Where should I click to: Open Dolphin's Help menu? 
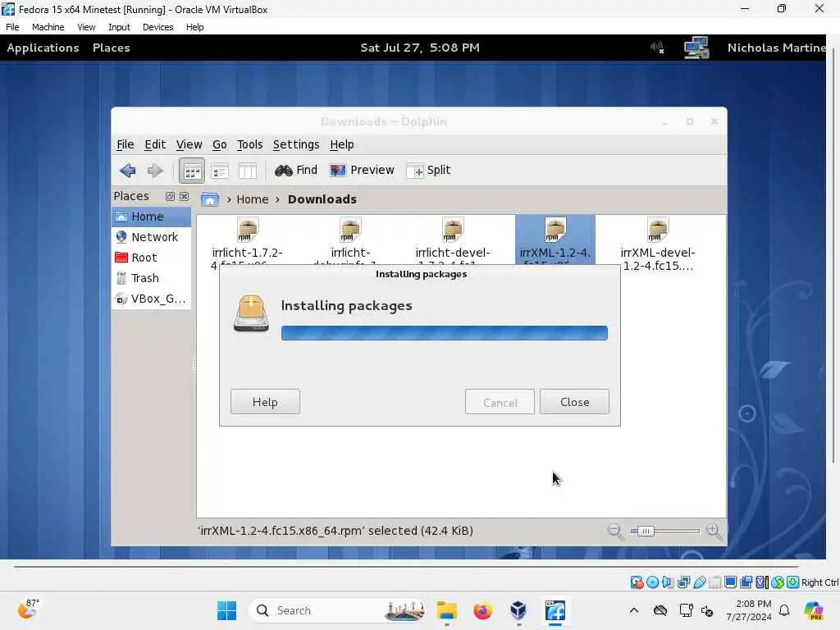click(x=342, y=144)
